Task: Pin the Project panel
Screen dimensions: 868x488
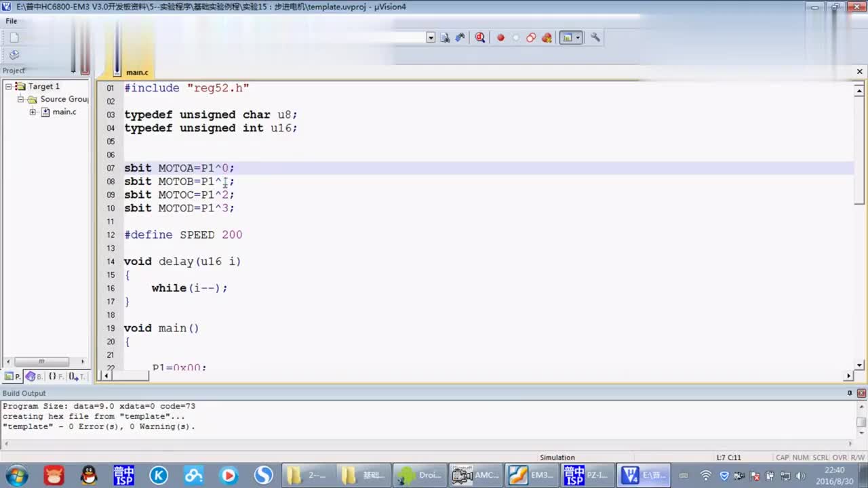Action: 73,70
